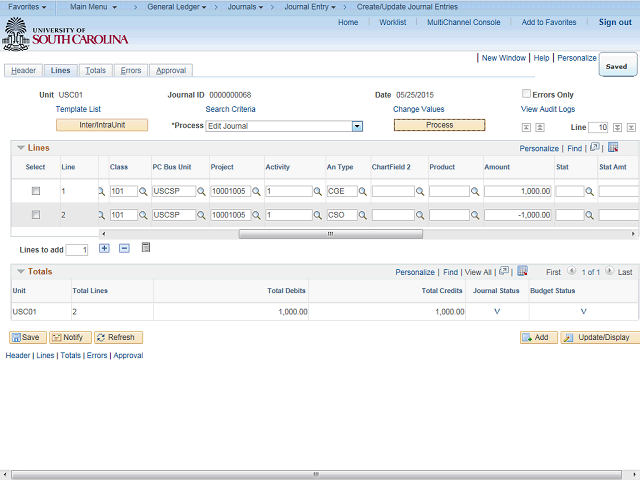This screenshot has width=640, height=480.
Task: Click the Amount field showing 1,000.00 on line 1
Action: pyautogui.click(x=518, y=191)
